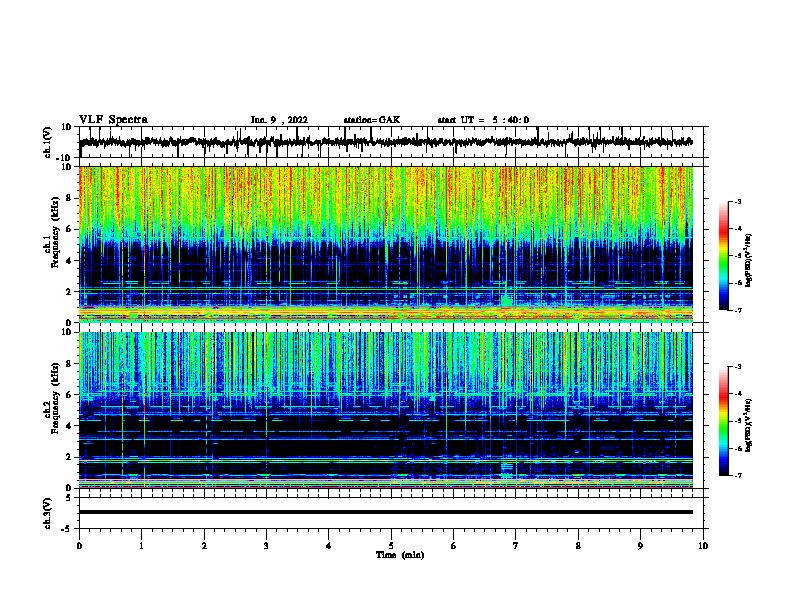The height and width of the screenshot is (612, 792).
Task: Click the "5" tick on the time axis
Action: point(391,546)
